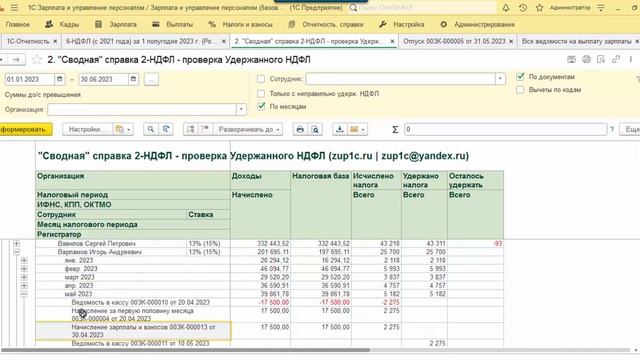Click the sigma sum icon
640x360 pixels.
tap(395, 129)
